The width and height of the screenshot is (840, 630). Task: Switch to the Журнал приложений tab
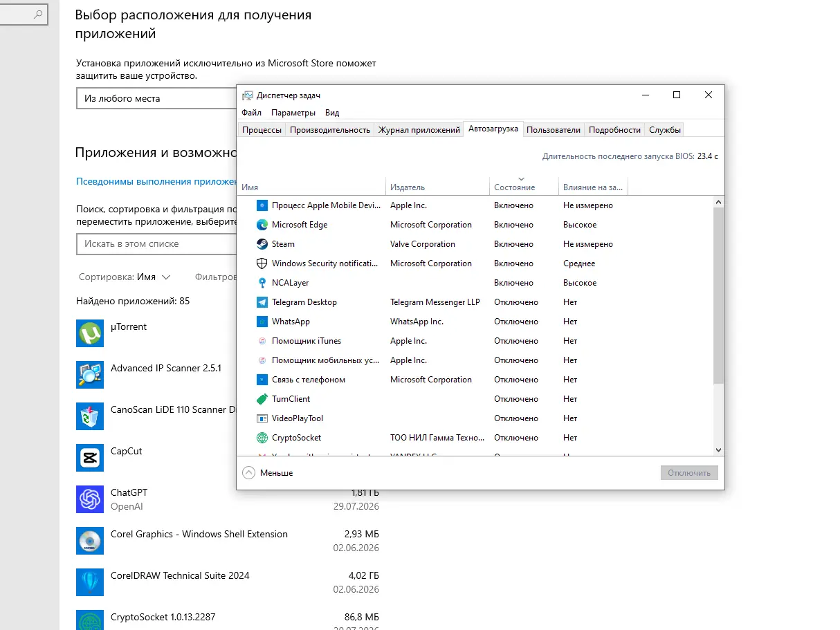[x=419, y=130]
